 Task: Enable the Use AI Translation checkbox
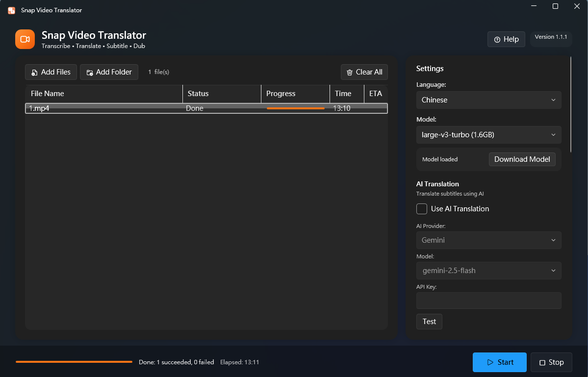[x=421, y=209]
